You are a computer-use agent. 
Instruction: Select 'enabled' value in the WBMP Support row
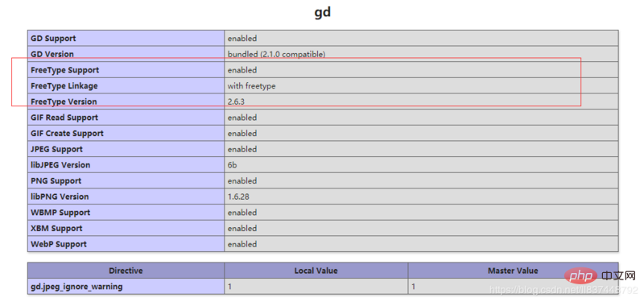tap(242, 213)
